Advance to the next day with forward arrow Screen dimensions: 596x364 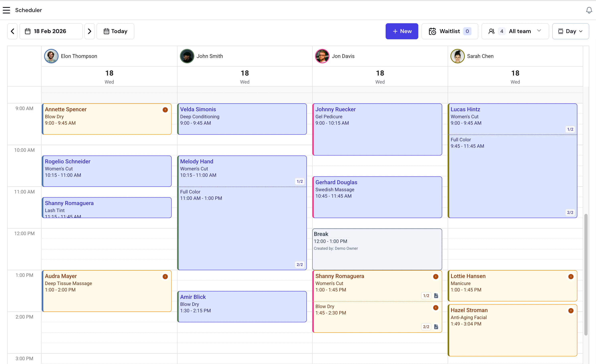coord(89,31)
